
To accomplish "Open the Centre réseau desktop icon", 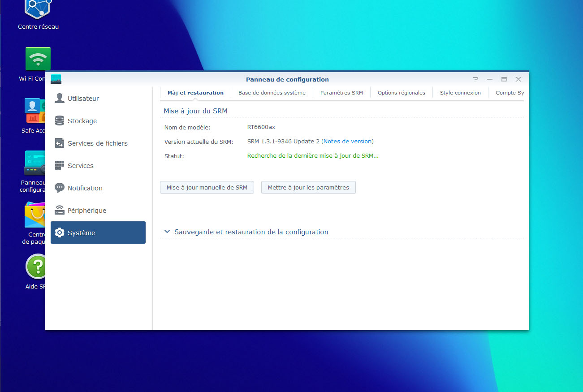I will coord(38,10).
